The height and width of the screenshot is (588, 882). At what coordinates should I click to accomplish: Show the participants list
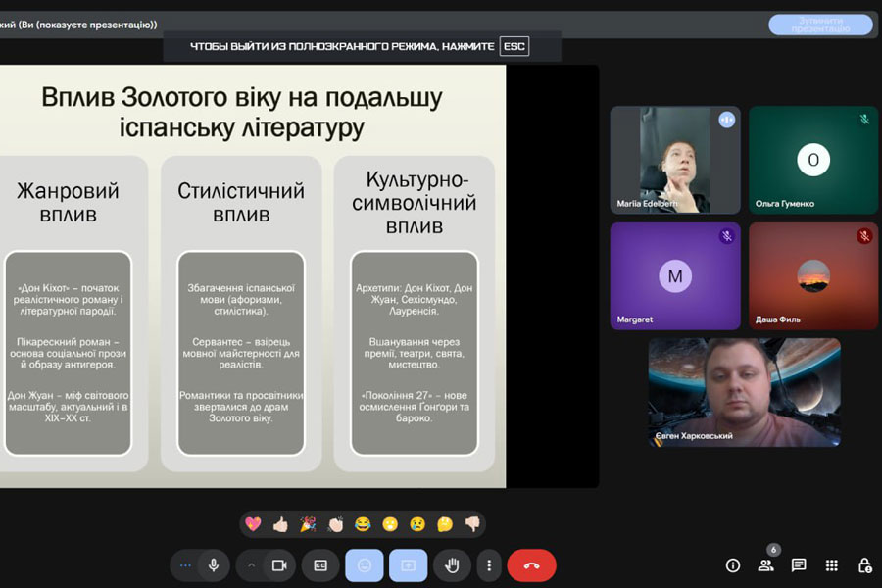click(x=765, y=565)
